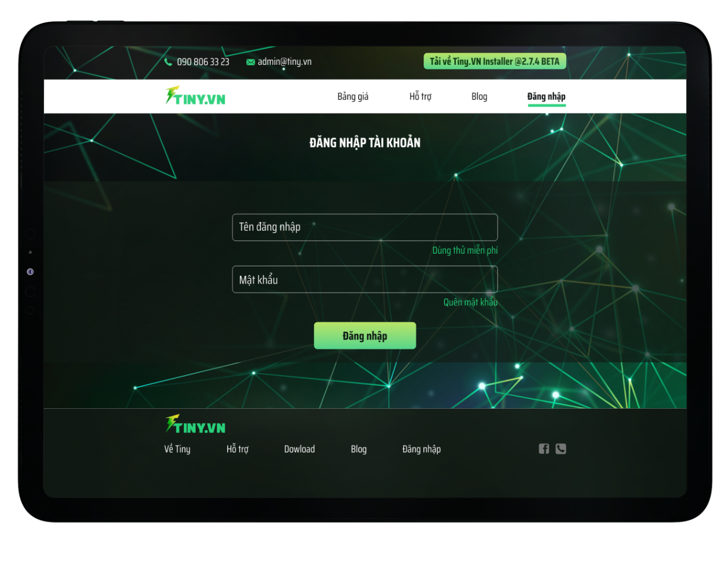This screenshot has width=728, height=562.
Task: Click the phone icon in the footer
Action: [560, 449]
